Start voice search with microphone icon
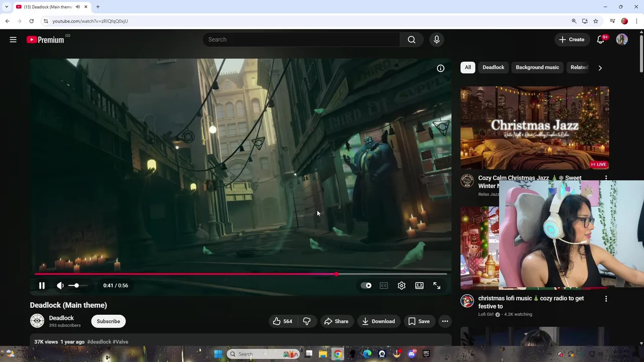 [437, 40]
